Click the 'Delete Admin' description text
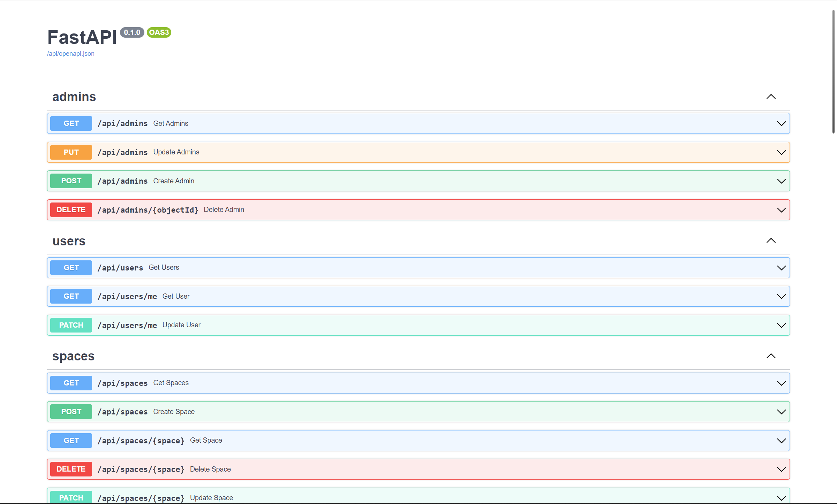 click(224, 210)
